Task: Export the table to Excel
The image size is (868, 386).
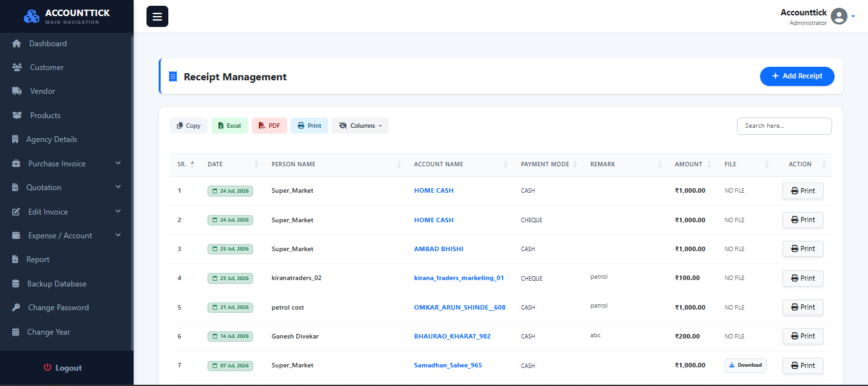Action: click(229, 126)
